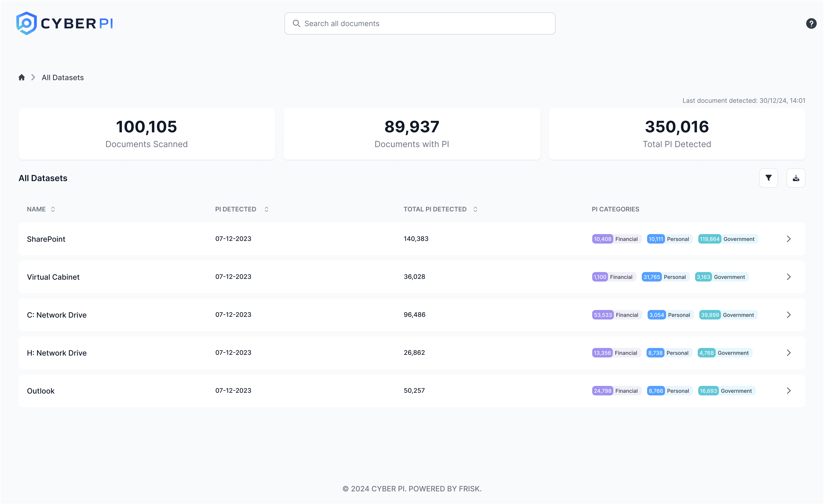Sort by Total PI Detected column arrows
Viewport: 824px width, 504px height.
click(x=475, y=209)
